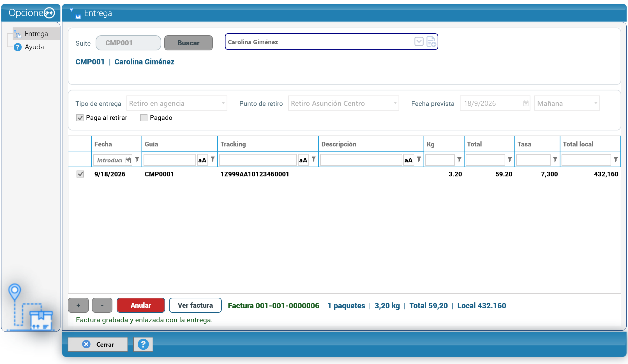Screen dimensions: 628x364
Task: Open the customer dropdown showing Carolina Giménez
Action: [419, 42]
